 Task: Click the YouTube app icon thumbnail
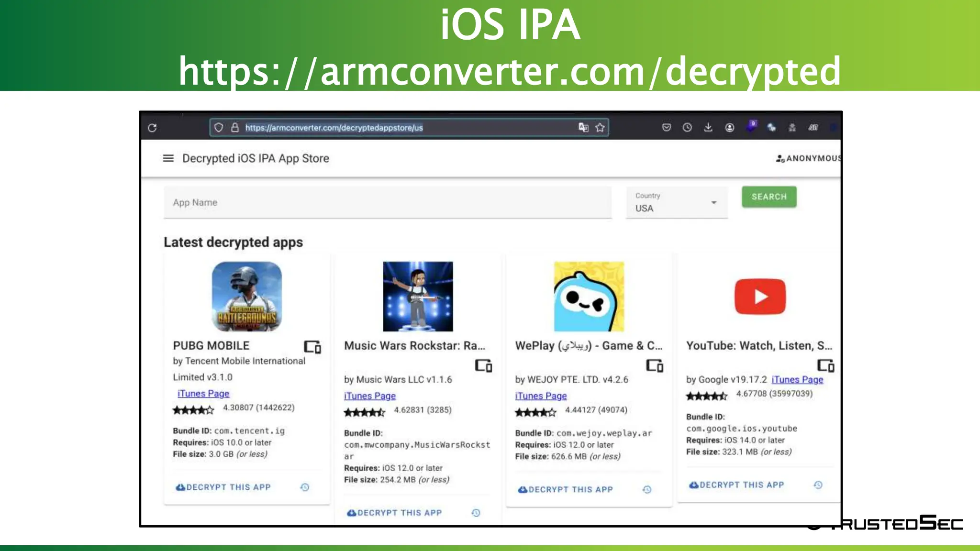coord(760,297)
